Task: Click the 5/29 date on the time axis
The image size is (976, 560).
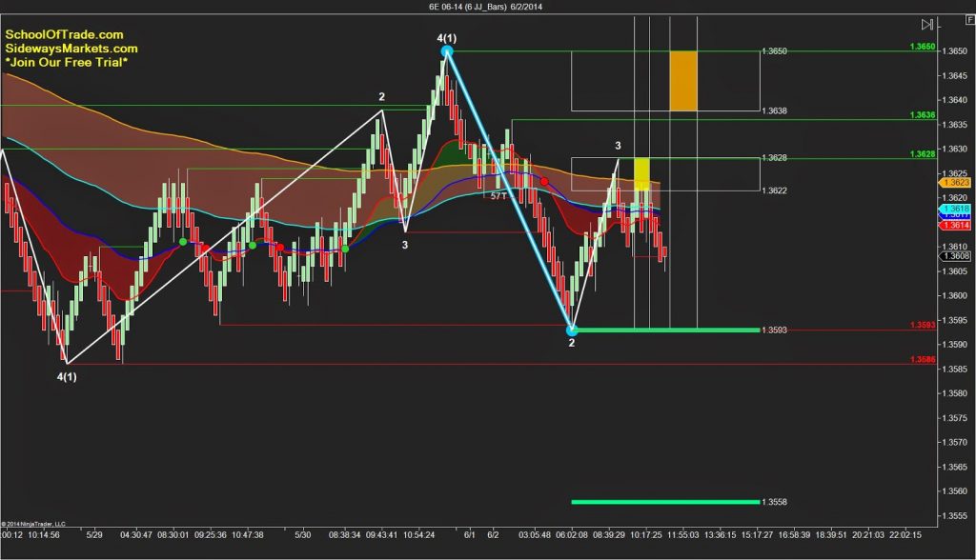Action: coord(94,535)
